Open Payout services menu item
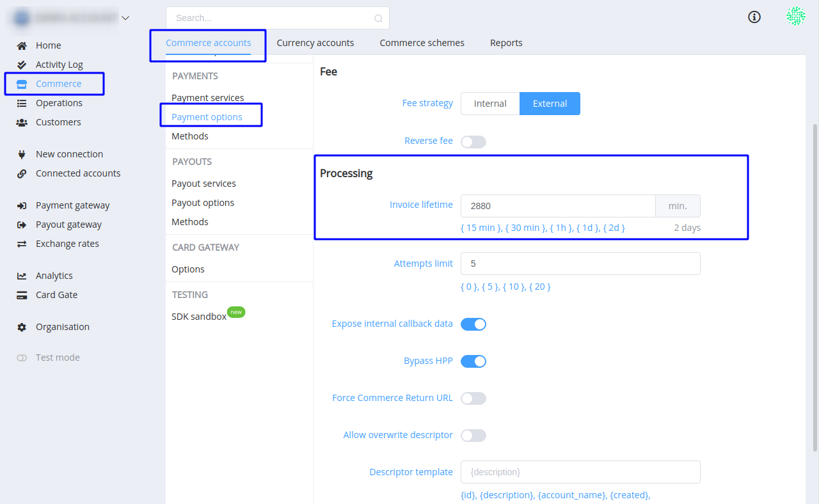Screen dimensions: 819x504 coord(203,184)
